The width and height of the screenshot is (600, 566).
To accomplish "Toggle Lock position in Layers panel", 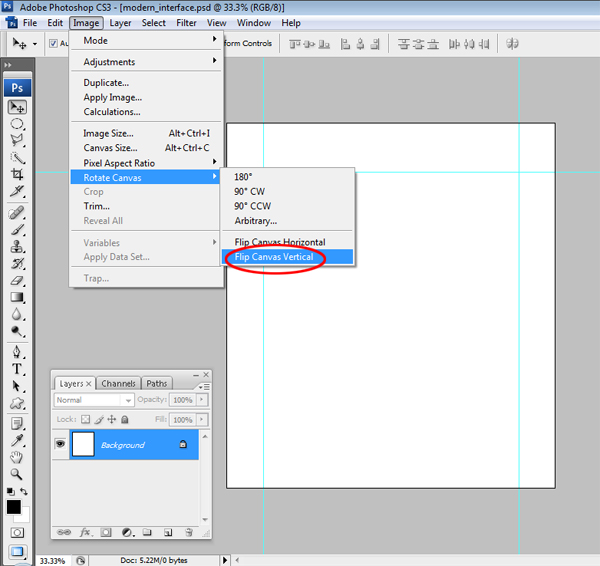I will coord(112,419).
